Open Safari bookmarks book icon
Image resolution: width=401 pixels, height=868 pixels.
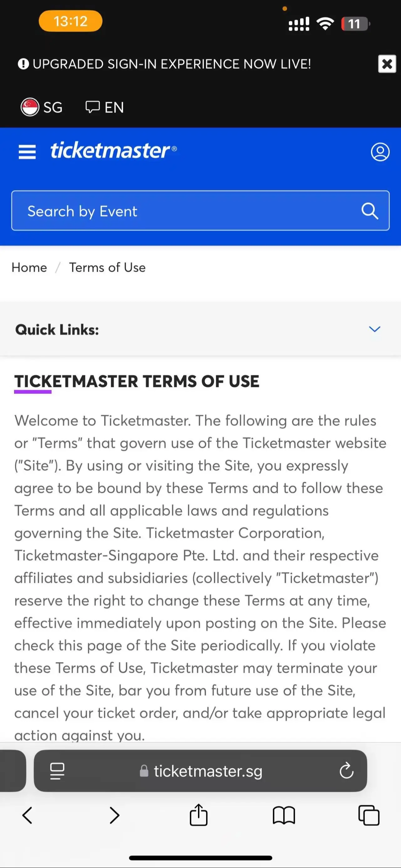[284, 815]
